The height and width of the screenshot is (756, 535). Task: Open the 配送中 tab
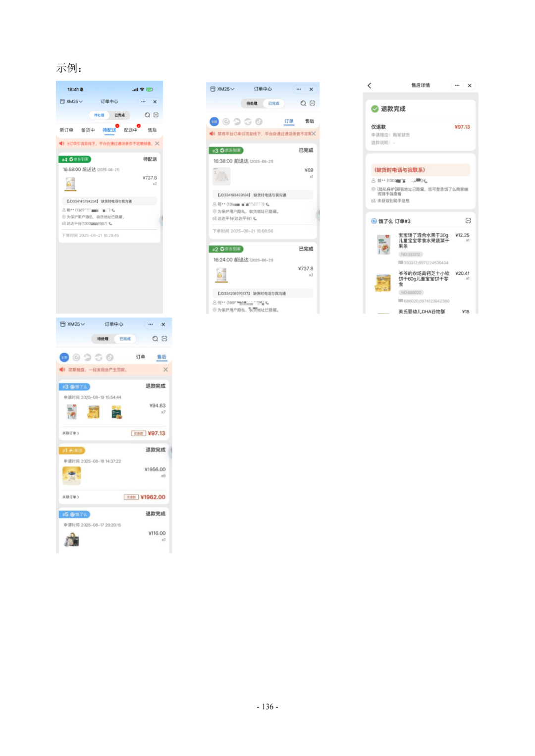131,130
